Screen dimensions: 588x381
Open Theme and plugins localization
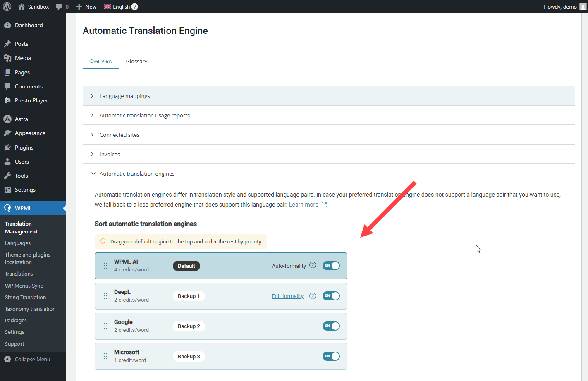pos(28,259)
